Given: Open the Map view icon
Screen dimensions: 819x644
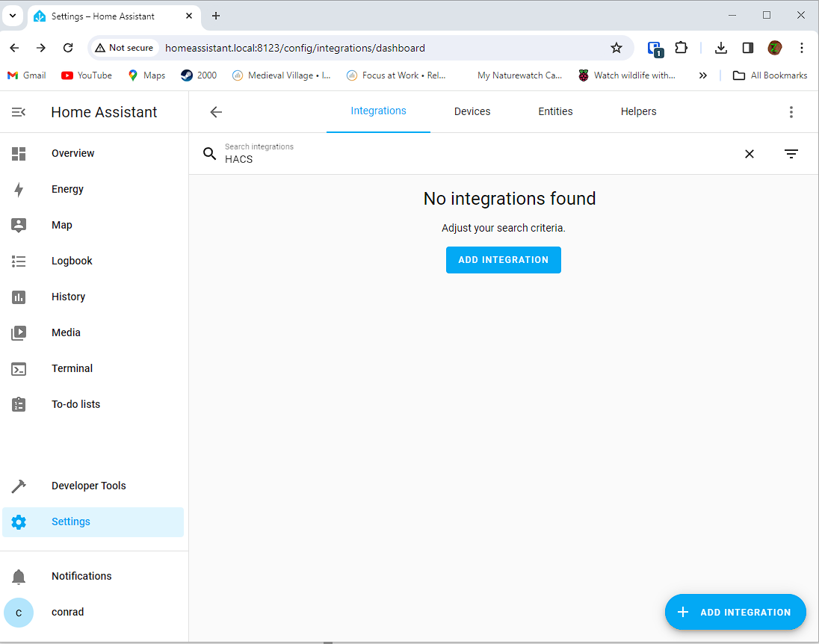Looking at the screenshot, I should (19, 225).
